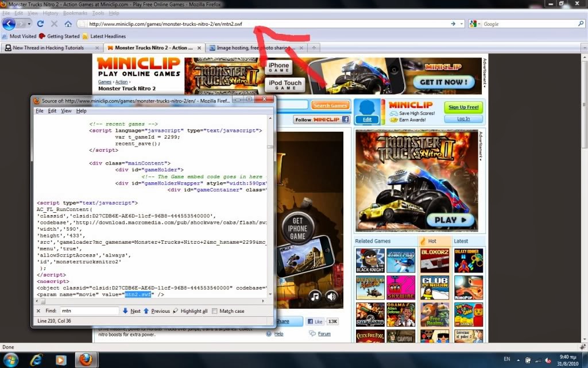This screenshot has width=588, height=368.
Task: Go to URL with address bar arrow
Action: [x=453, y=24]
